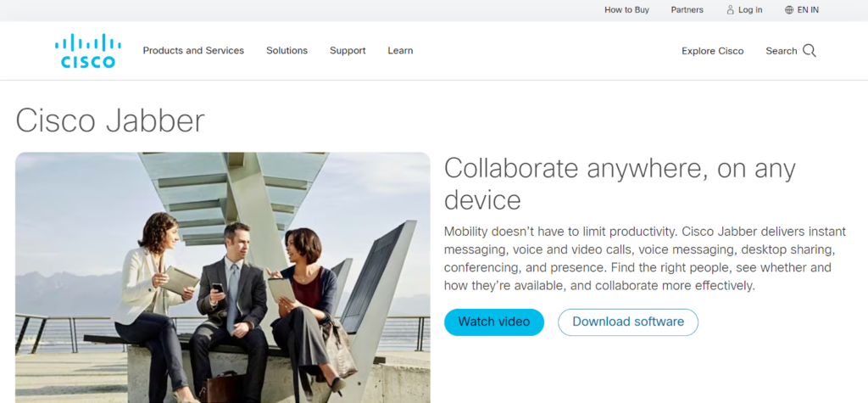Click the Collaborate anywhere, on any device heading
This screenshot has width=868, height=403.
pos(619,184)
